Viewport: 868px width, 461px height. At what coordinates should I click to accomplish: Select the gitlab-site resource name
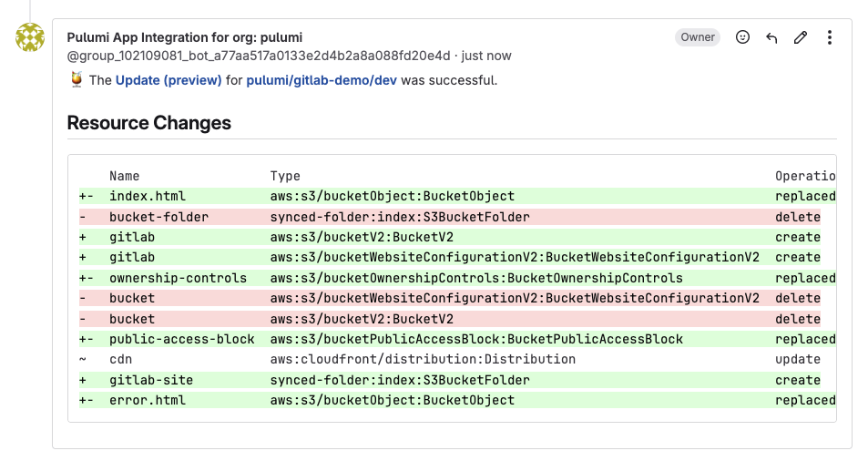click(x=151, y=380)
